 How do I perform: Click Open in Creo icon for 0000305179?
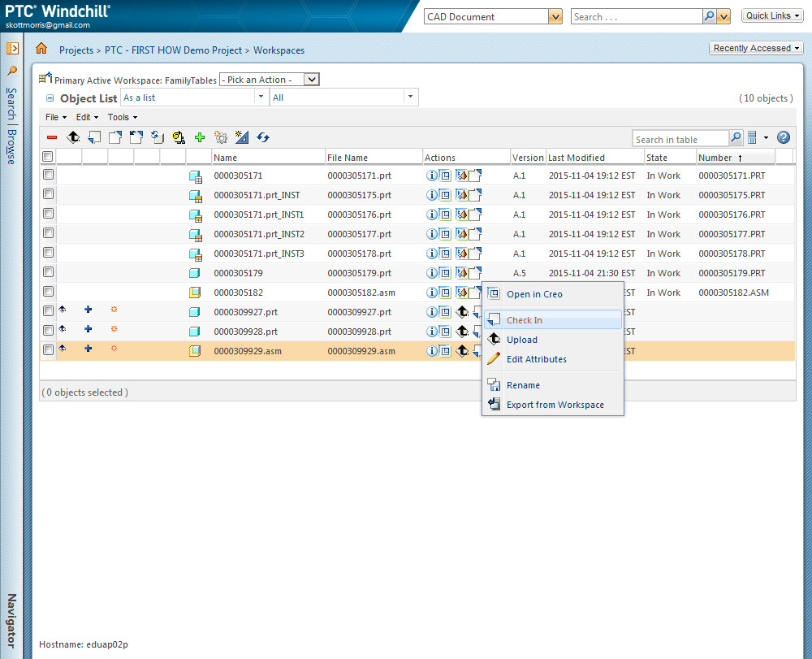click(445, 273)
